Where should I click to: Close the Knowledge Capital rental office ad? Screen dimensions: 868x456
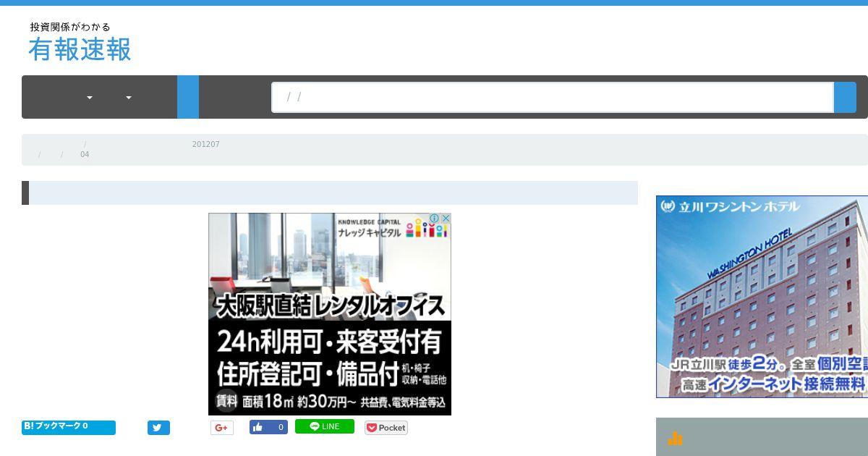pos(446,218)
